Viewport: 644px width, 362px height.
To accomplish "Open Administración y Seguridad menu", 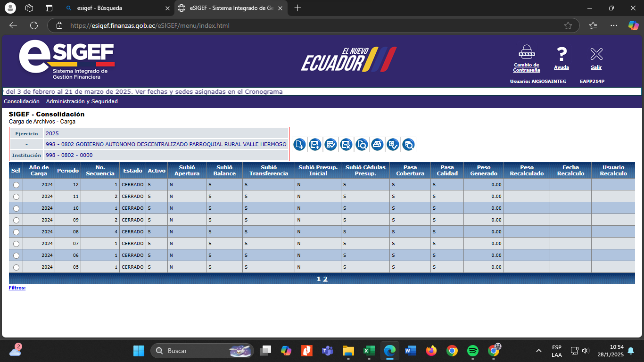I will (x=82, y=101).
